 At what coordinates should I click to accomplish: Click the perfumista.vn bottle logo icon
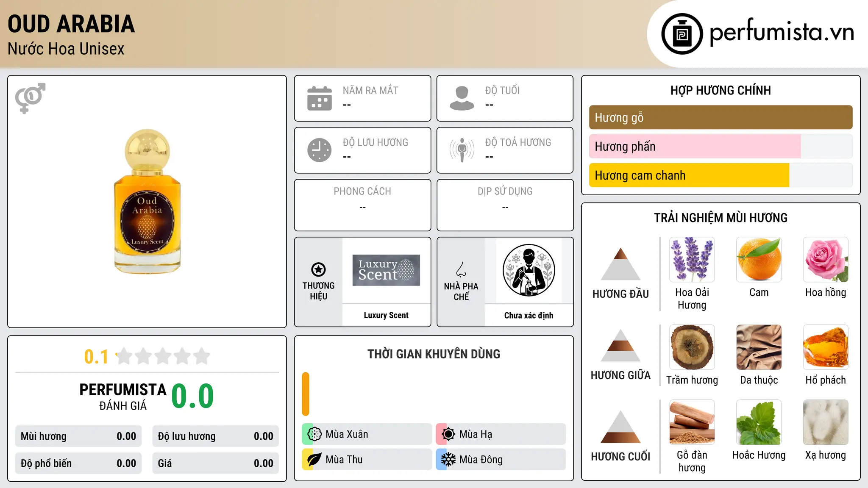[682, 34]
